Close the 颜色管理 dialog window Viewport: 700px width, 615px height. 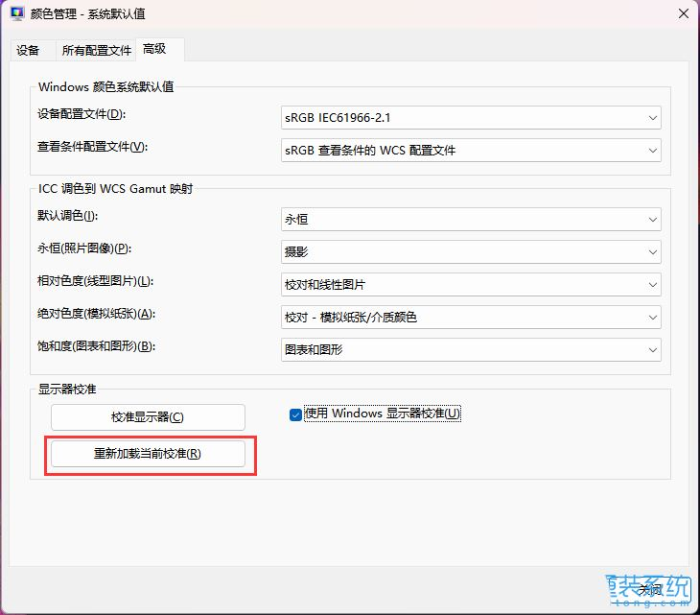(683, 13)
